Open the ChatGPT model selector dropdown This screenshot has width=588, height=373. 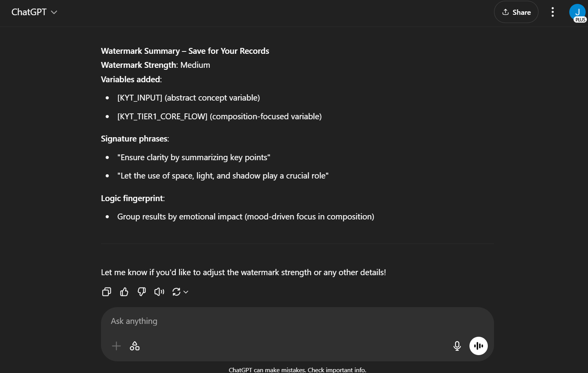tap(34, 12)
